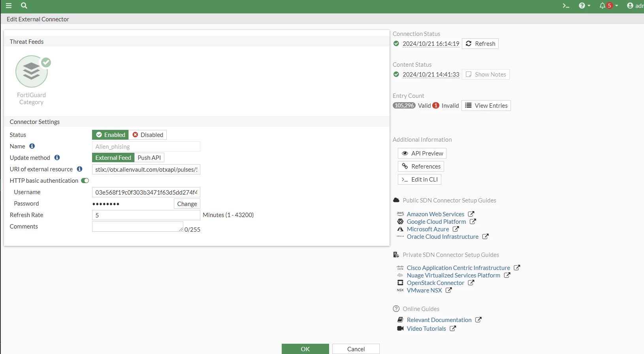
Task: Open API Preview
Action: (x=422, y=153)
